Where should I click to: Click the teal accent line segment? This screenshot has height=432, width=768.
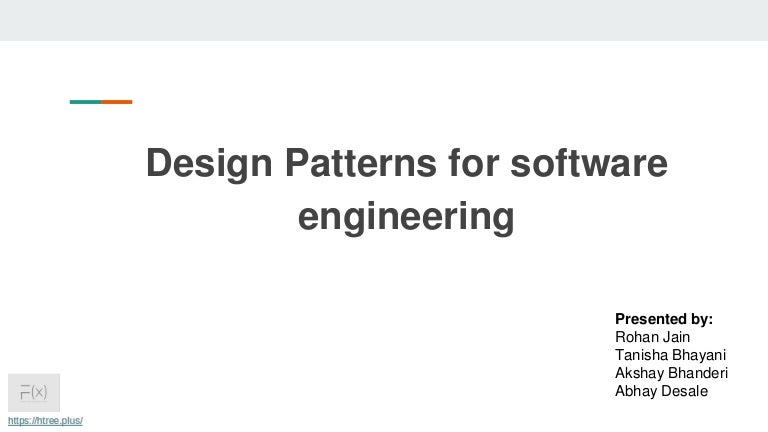tap(85, 101)
